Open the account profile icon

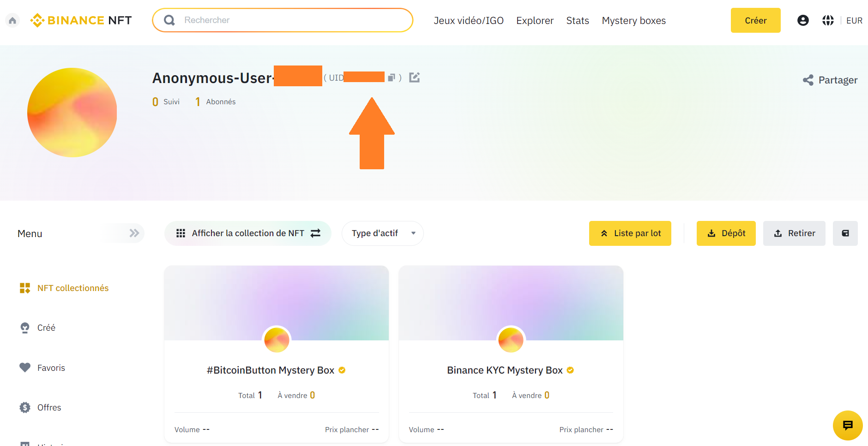point(803,20)
